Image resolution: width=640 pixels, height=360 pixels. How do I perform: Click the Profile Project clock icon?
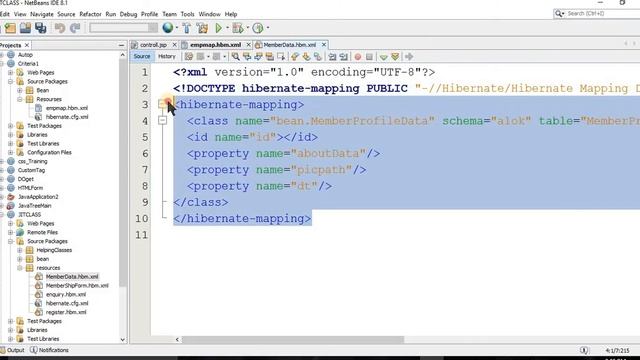tap(258, 28)
